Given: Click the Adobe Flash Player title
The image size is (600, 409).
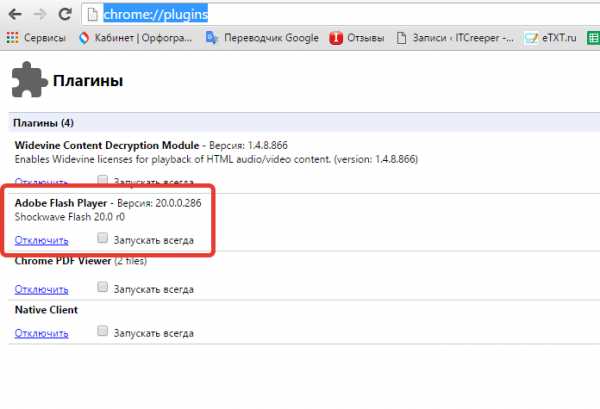Looking at the screenshot, I should [x=61, y=203].
